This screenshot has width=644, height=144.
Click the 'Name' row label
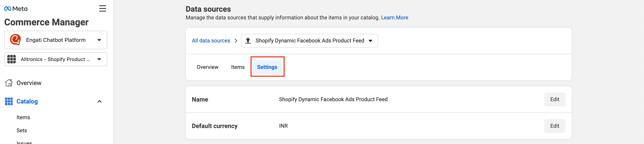click(200, 99)
